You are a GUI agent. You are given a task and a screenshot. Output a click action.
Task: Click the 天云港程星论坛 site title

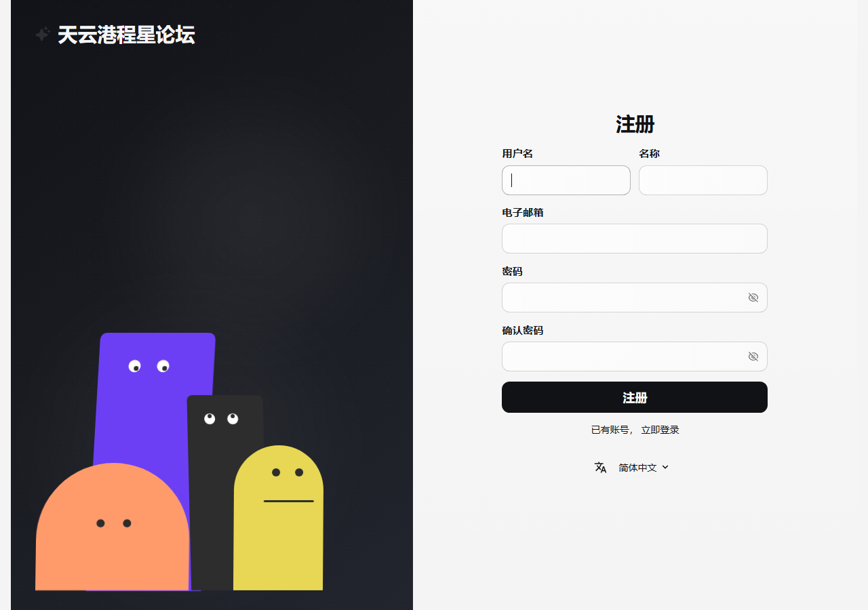[126, 35]
